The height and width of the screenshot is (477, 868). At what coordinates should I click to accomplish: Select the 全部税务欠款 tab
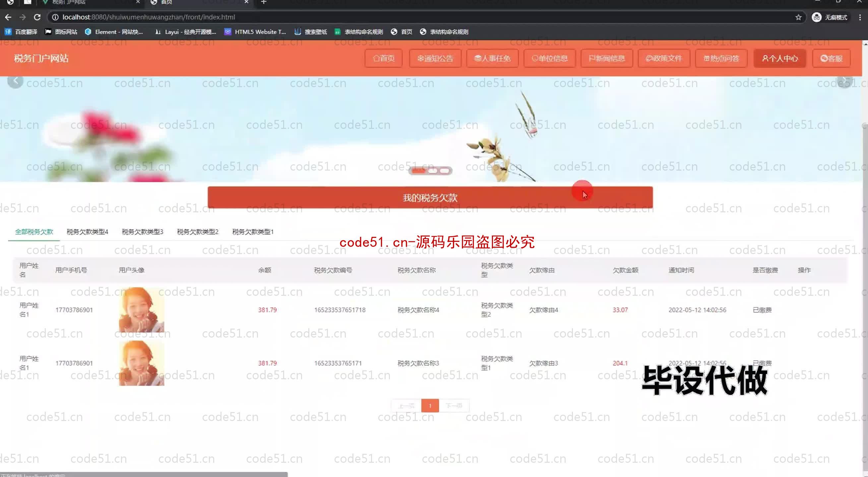tap(33, 232)
